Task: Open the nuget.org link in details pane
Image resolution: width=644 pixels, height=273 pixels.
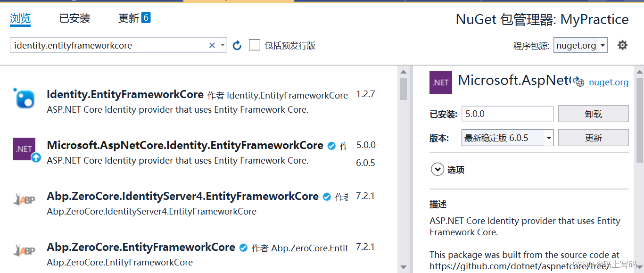Action: click(609, 83)
